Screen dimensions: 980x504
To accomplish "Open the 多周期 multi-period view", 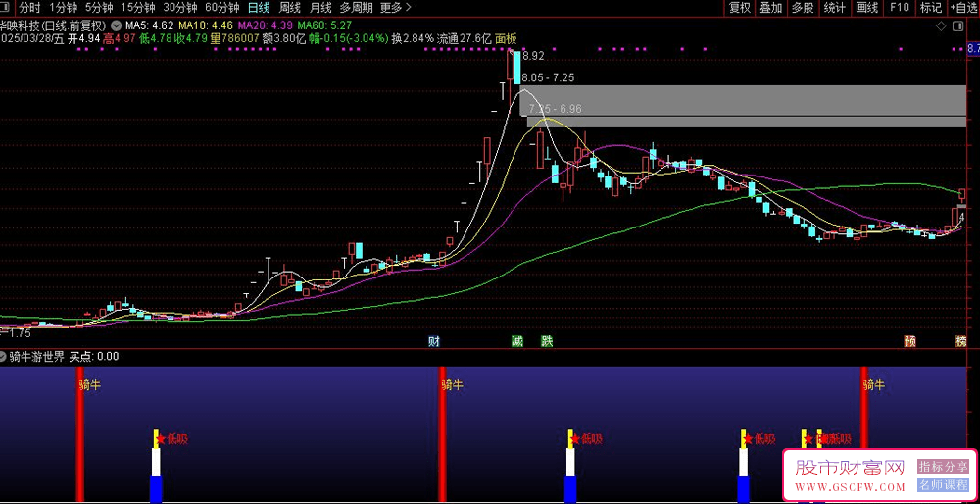I will (x=357, y=8).
